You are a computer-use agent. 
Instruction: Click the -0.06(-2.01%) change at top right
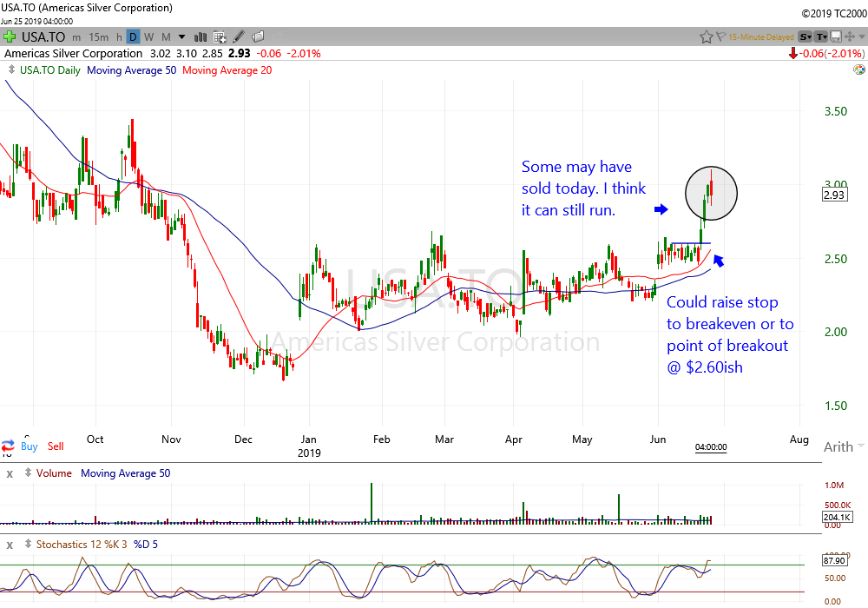click(x=832, y=54)
